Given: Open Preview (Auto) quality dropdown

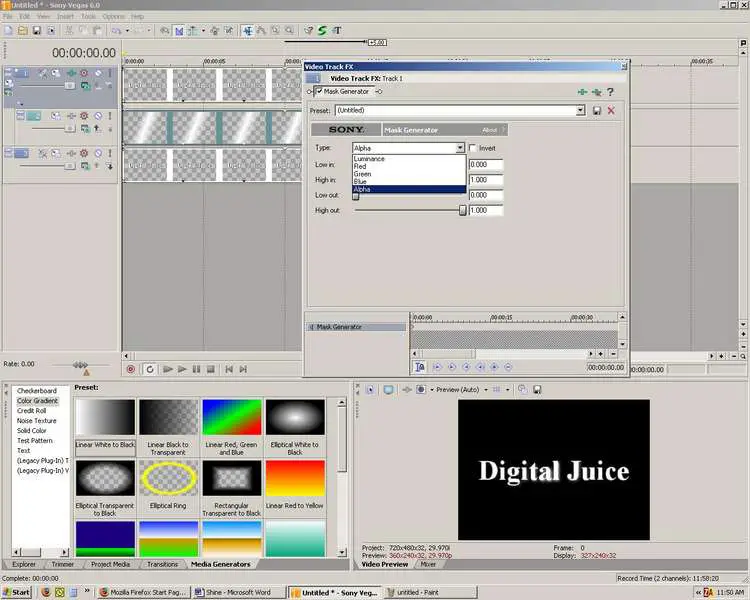Looking at the screenshot, I should (486, 390).
